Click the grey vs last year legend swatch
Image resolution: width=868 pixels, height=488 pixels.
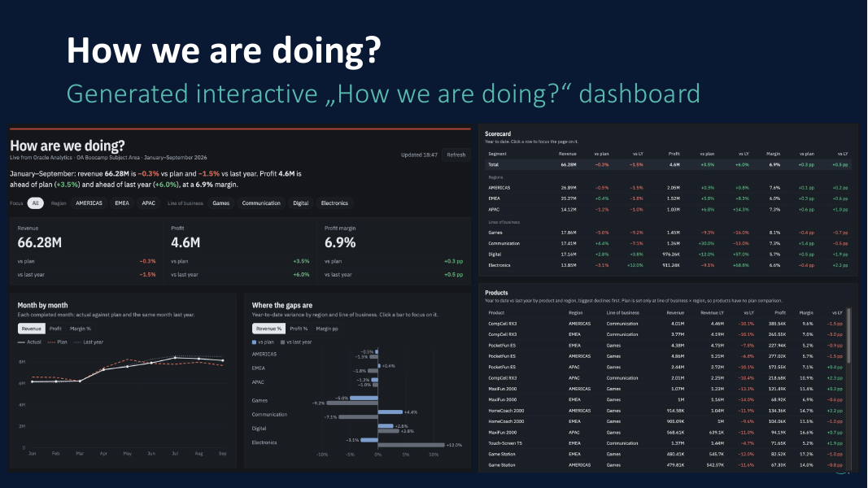pyautogui.click(x=283, y=342)
